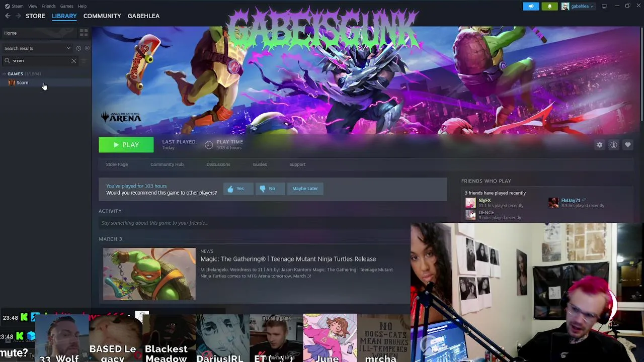Open the Support link
The height and width of the screenshot is (362, 644).
point(297,164)
